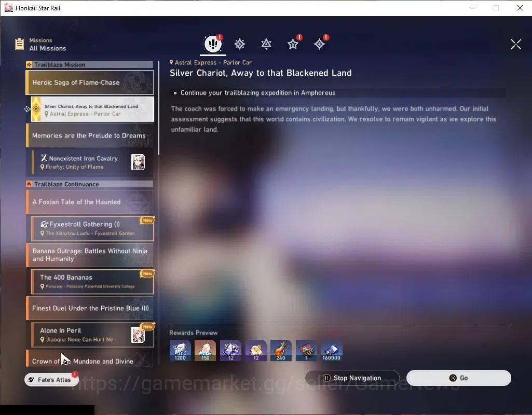Open the star-shaped missions tab

click(x=293, y=44)
